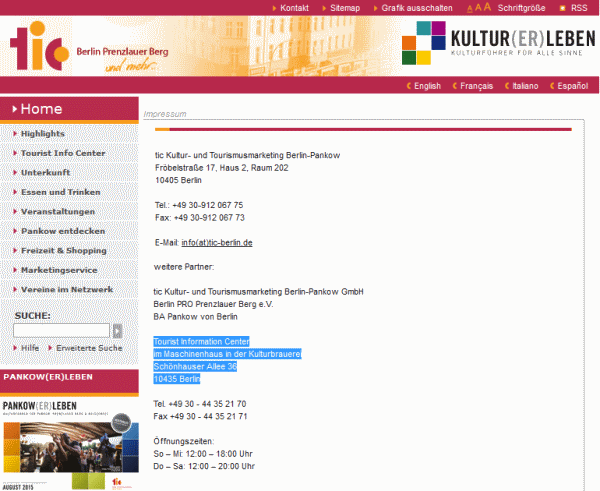Click the highlighted Schönhauser Allee 36 line
This screenshot has width=600, height=491.
pos(195,367)
